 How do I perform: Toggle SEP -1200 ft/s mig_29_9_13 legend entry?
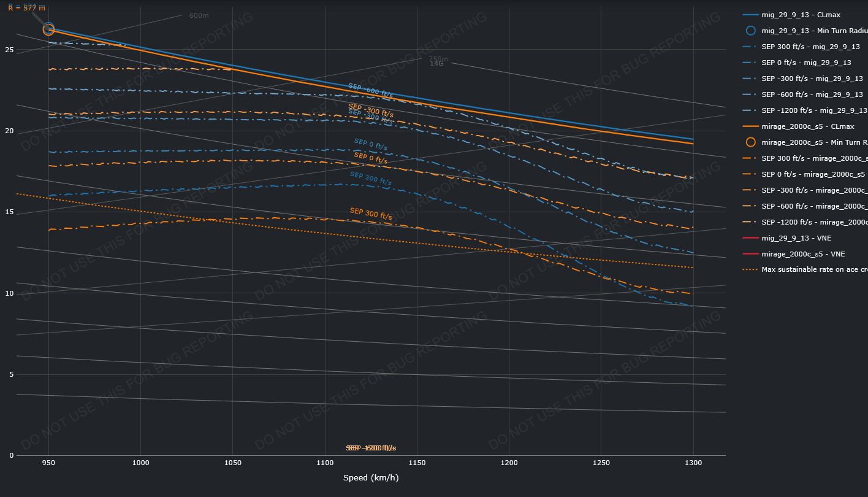[813, 110]
